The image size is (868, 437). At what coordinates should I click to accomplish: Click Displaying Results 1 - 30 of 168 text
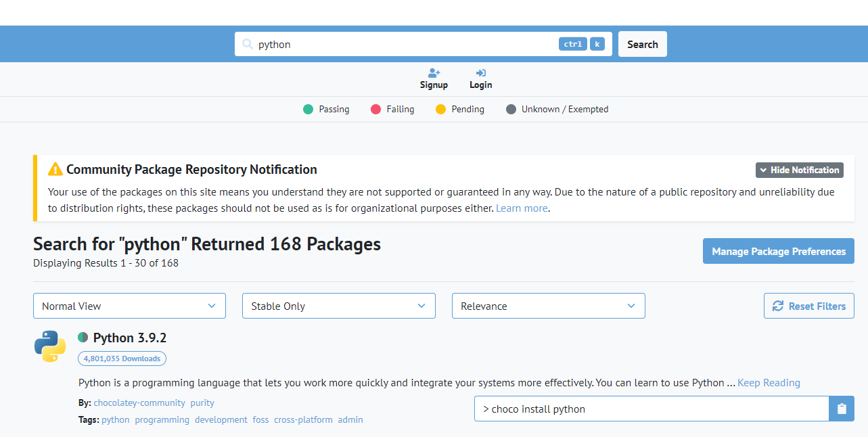point(106,263)
